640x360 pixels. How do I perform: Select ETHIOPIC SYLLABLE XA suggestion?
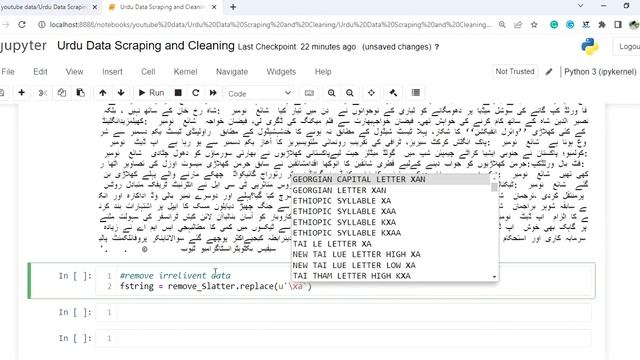[391, 201]
